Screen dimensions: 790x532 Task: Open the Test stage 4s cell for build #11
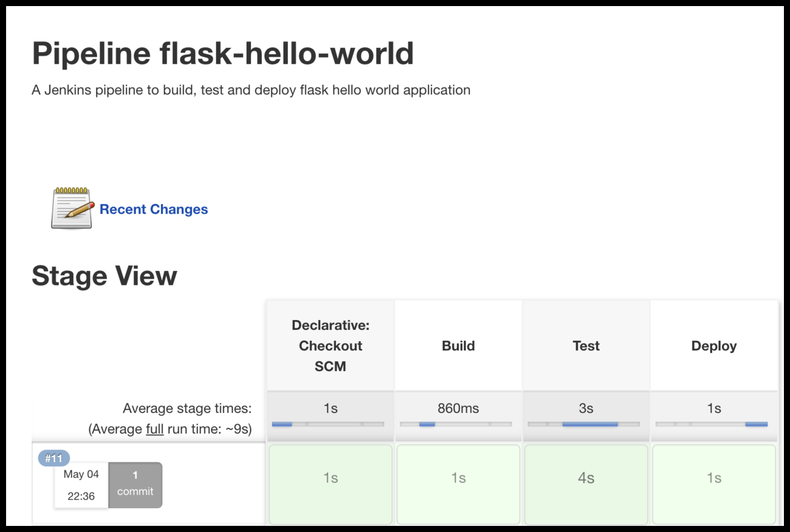click(x=586, y=484)
